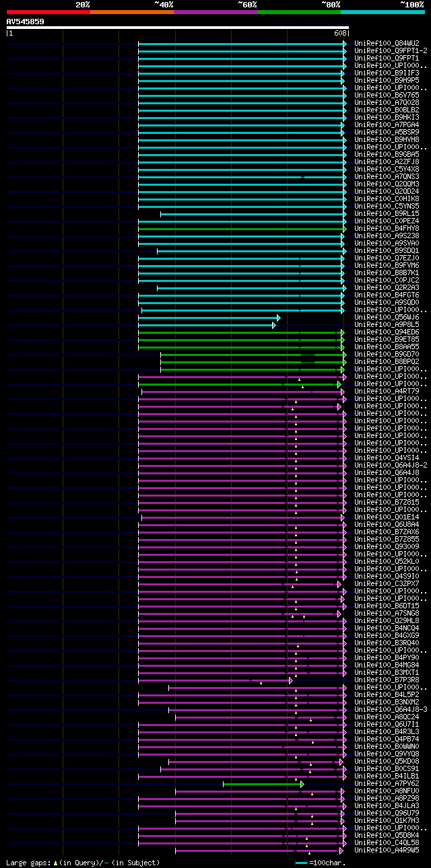Click the red 20% identity legend bar
Viewport: 431px width, 868px height.
click(x=48, y=12)
